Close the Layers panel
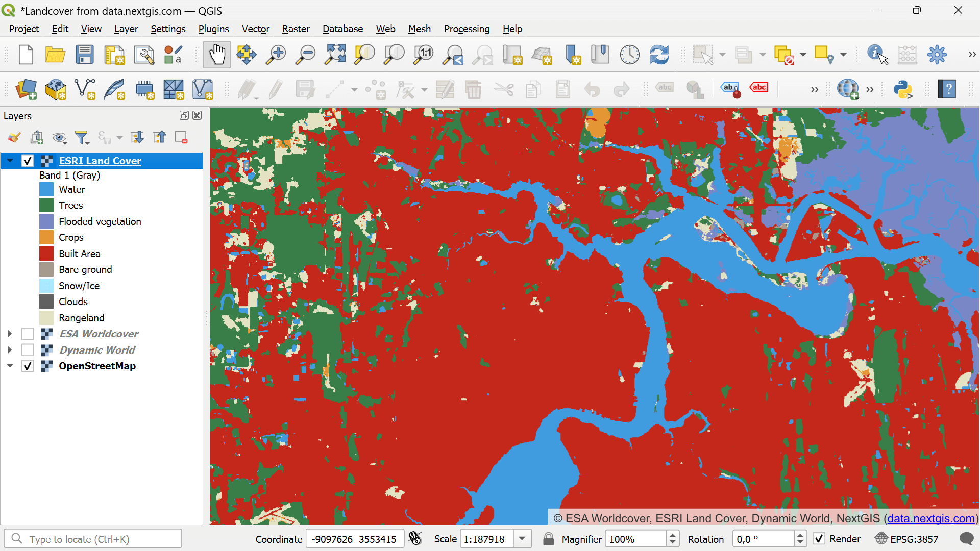 197,116
